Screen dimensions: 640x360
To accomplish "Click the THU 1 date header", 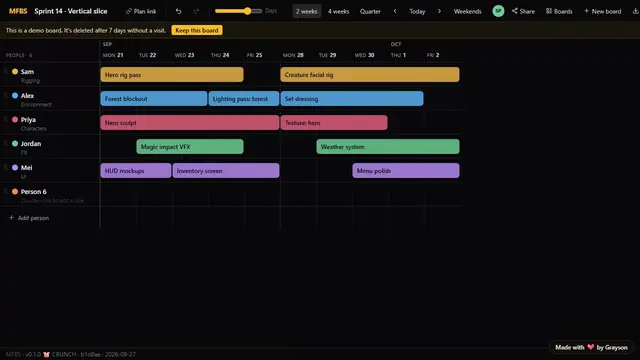I will click(x=398, y=55).
